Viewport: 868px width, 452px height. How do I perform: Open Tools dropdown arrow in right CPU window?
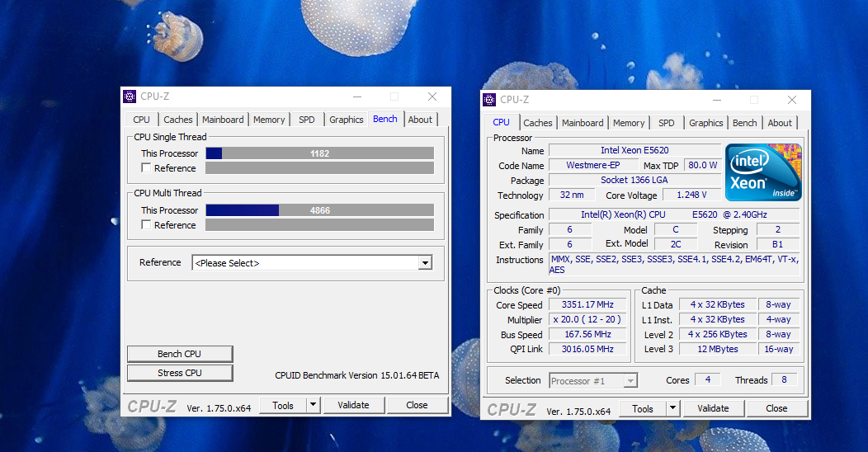click(673, 408)
